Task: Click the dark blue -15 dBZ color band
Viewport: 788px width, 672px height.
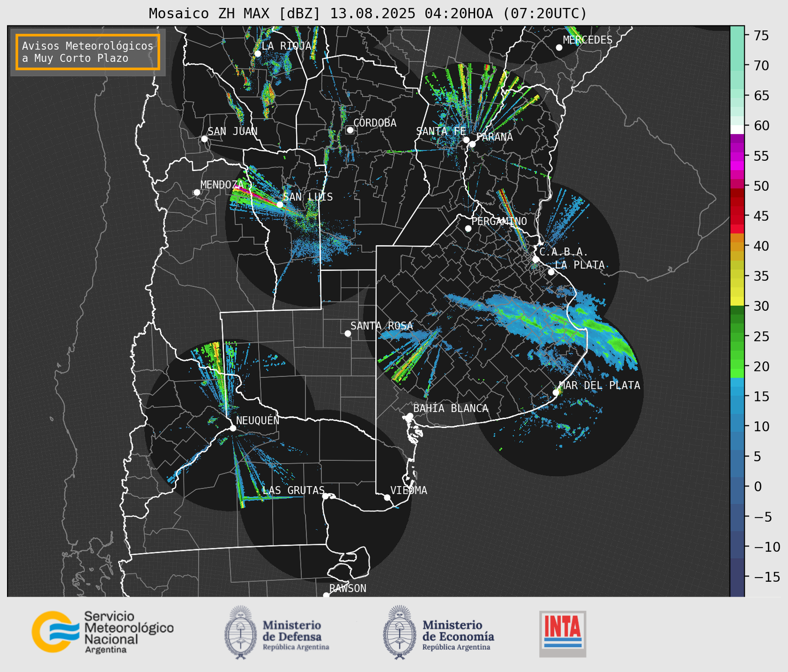Action: click(737, 577)
